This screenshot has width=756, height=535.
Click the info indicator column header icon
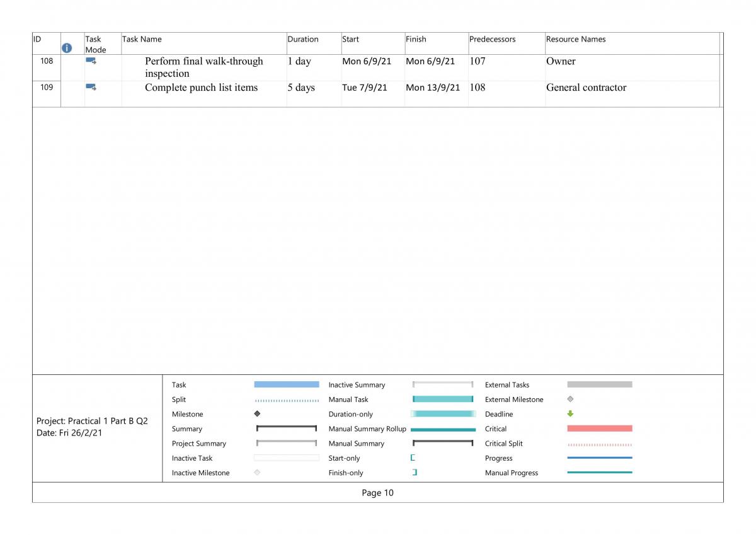(67, 47)
